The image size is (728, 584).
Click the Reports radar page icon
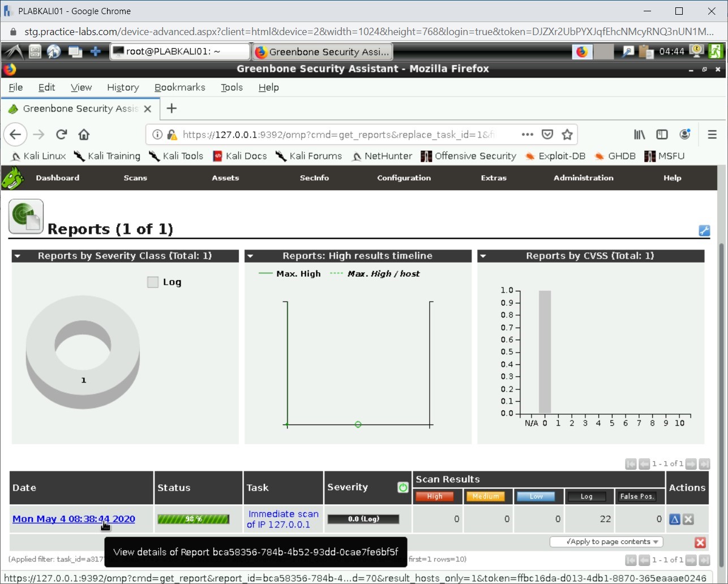26,216
